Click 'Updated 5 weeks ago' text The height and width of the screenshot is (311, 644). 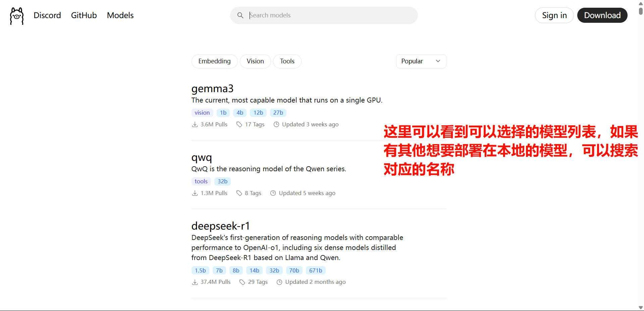coord(307,193)
